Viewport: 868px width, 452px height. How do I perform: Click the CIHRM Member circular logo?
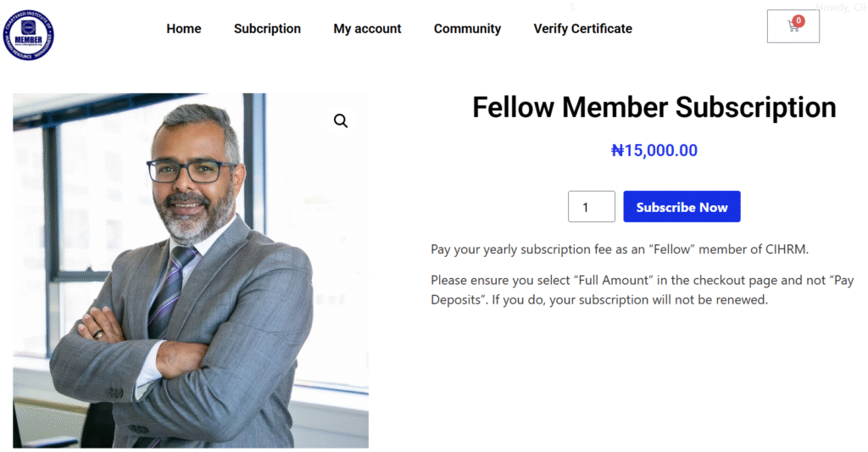point(29,35)
